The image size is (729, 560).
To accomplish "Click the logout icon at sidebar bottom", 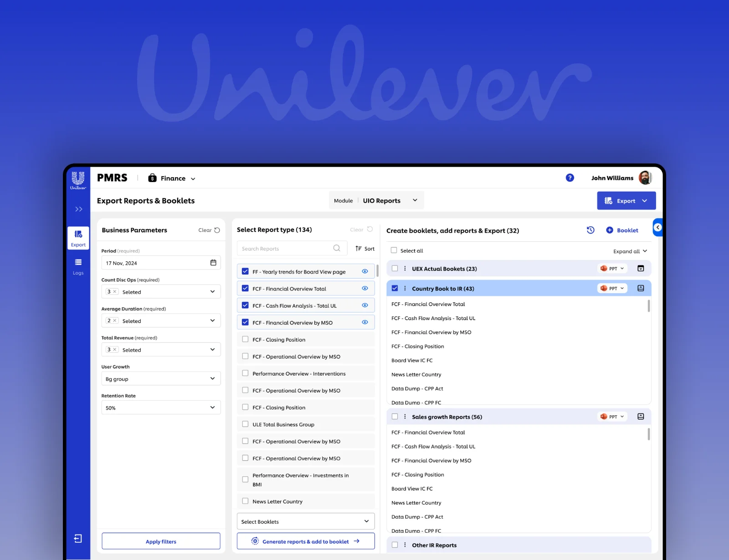I will 78,539.
